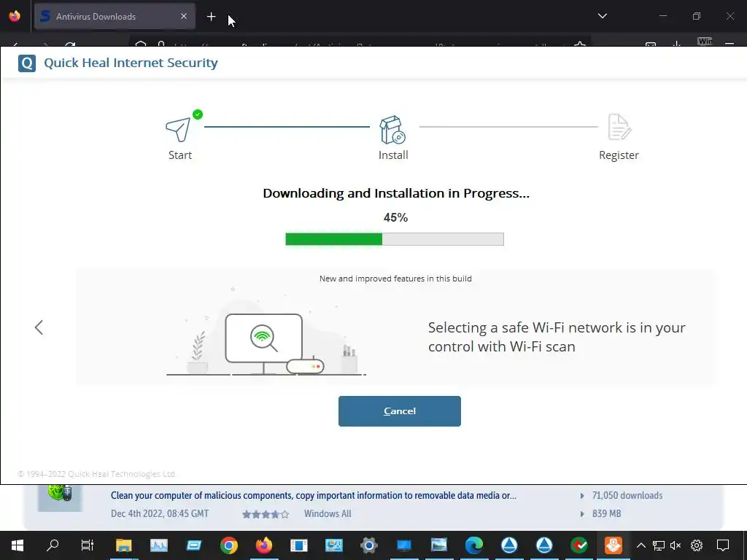The image size is (747, 560).
Task: Open the settings gear app on taskbar
Action: click(368, 545)
